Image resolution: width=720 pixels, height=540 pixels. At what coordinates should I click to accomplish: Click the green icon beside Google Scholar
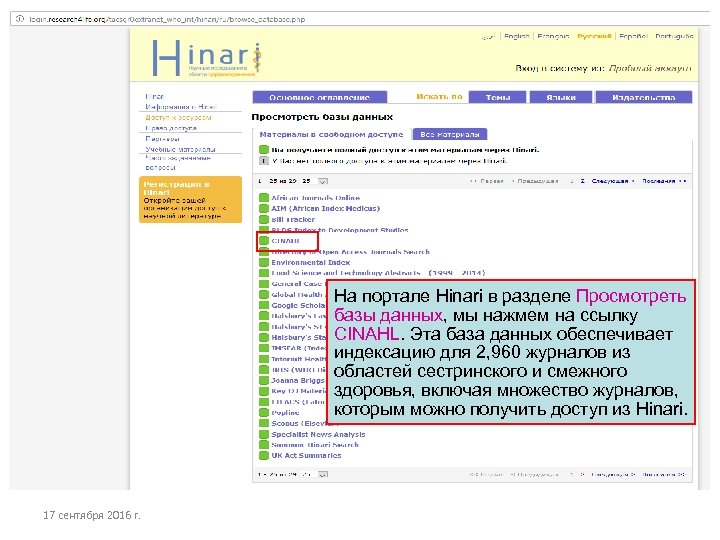pos(264,305)
